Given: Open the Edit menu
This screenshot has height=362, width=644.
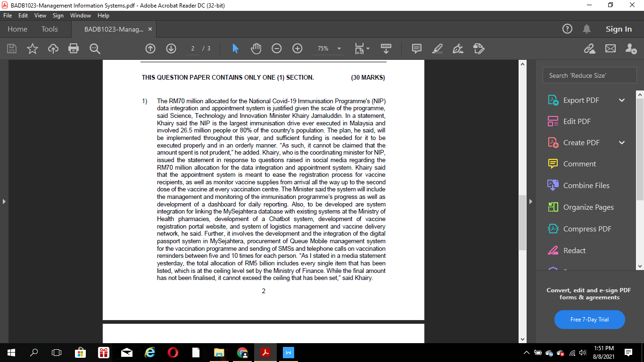Looking at the screenshot, I should [x=23, y=16].
